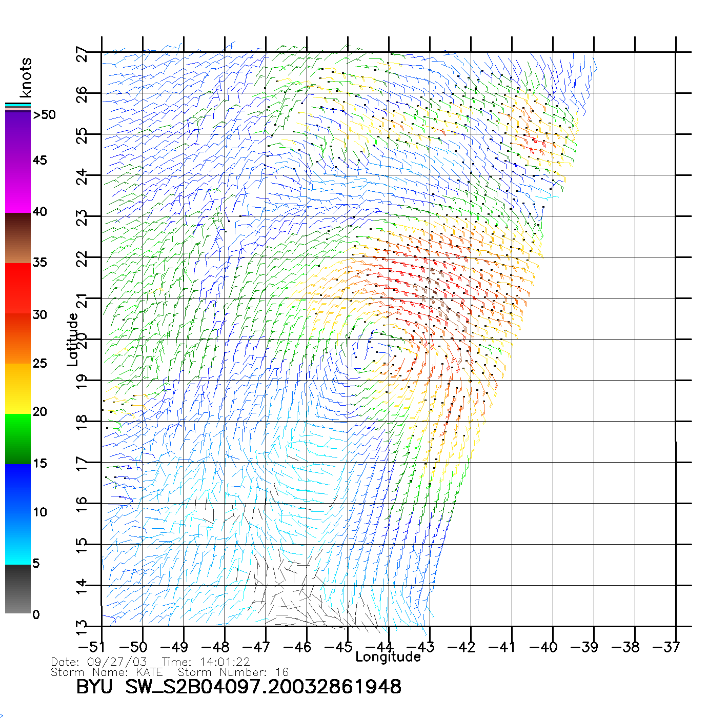The image size is (728, 718).
Task: Click the 'Longitude' axis title
Action: click(x=388, y=657)
